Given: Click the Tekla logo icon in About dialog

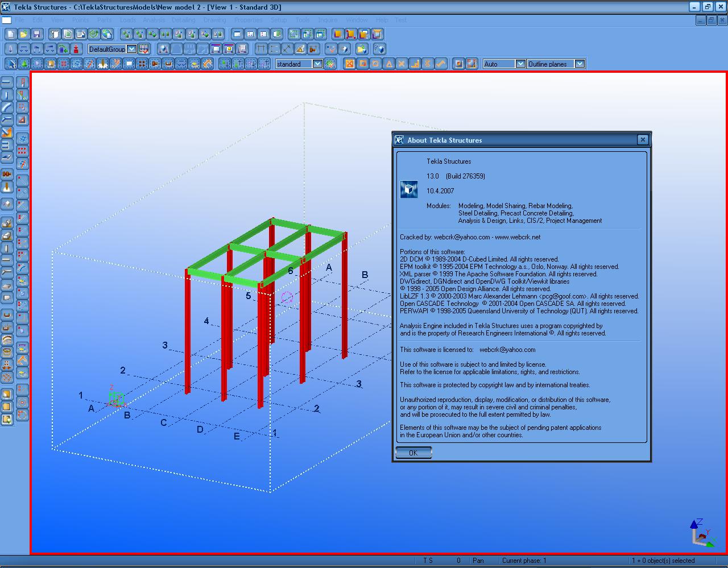Looking at the screenshot, I should tap(409, 189).
